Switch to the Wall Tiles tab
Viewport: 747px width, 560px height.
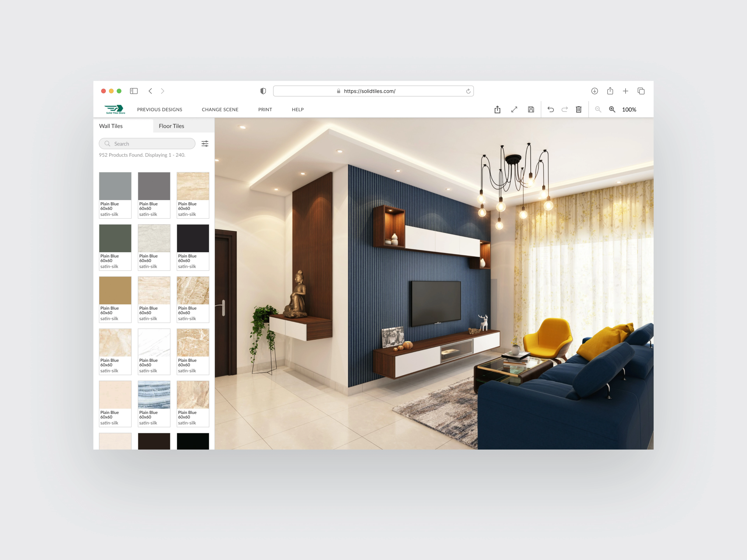pyautogui.click(x=111, y=126)
